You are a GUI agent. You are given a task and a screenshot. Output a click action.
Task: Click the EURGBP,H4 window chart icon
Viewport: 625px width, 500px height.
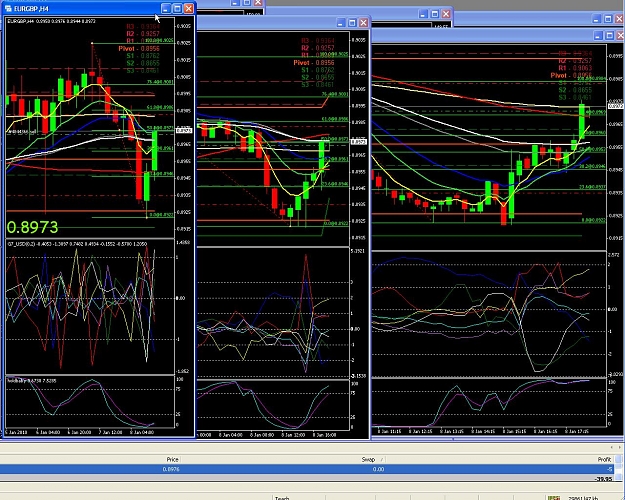tap(8, 8)
